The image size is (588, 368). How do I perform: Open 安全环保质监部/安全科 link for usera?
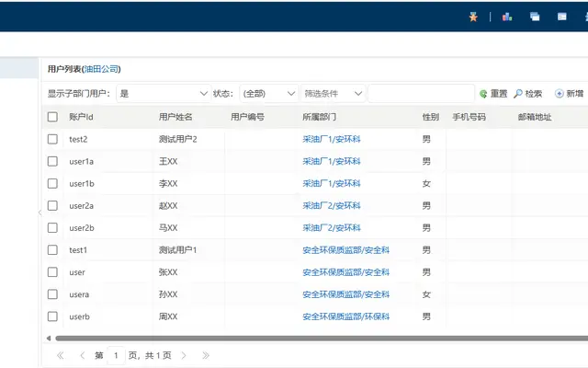(346, 294)
